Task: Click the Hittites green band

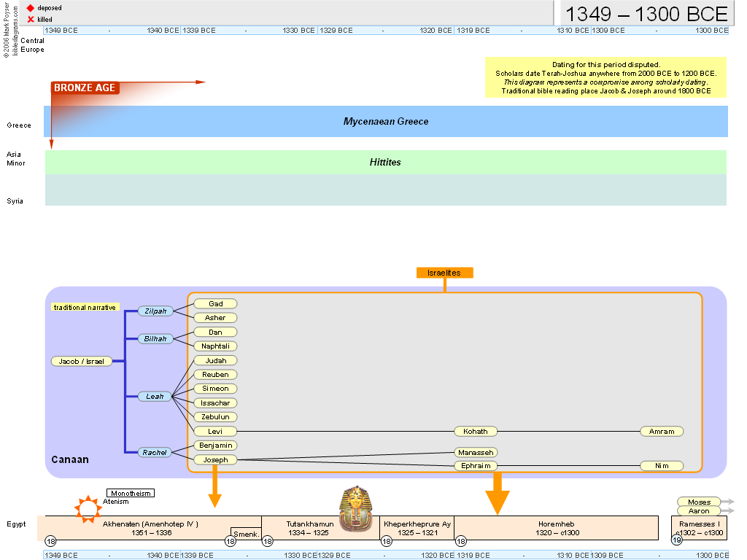Action: tap(386, 163)
